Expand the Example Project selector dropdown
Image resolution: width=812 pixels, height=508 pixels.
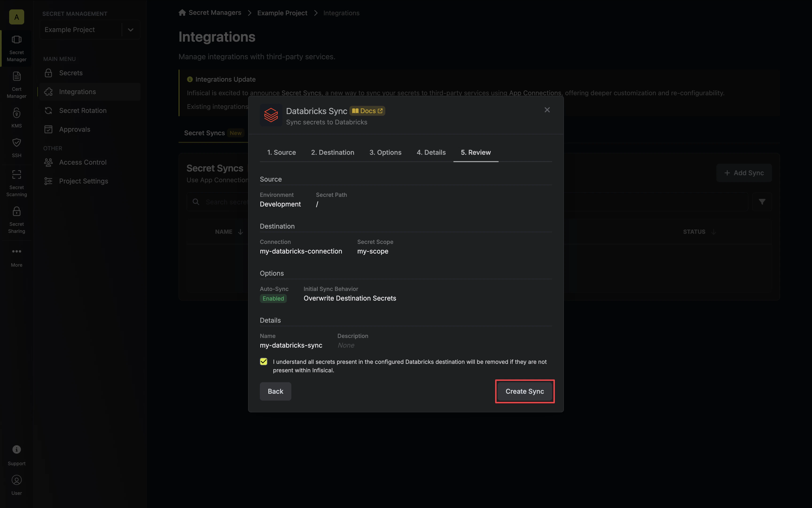click(x=131, y=30)
